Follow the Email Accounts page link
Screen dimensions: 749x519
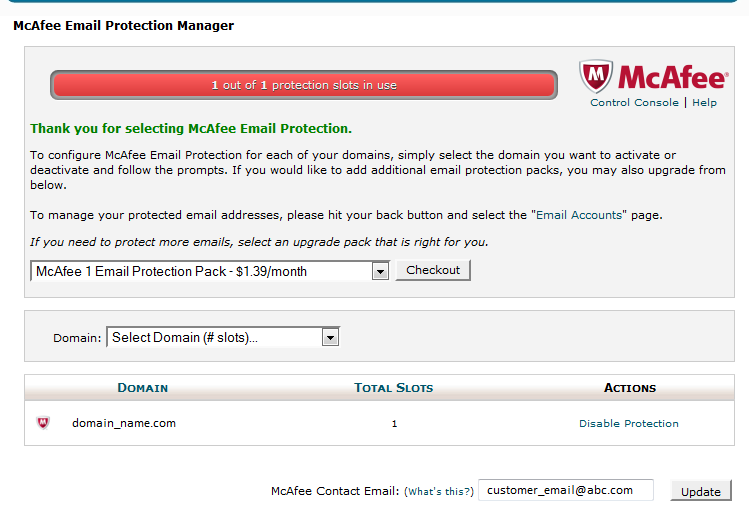[579, 215]
